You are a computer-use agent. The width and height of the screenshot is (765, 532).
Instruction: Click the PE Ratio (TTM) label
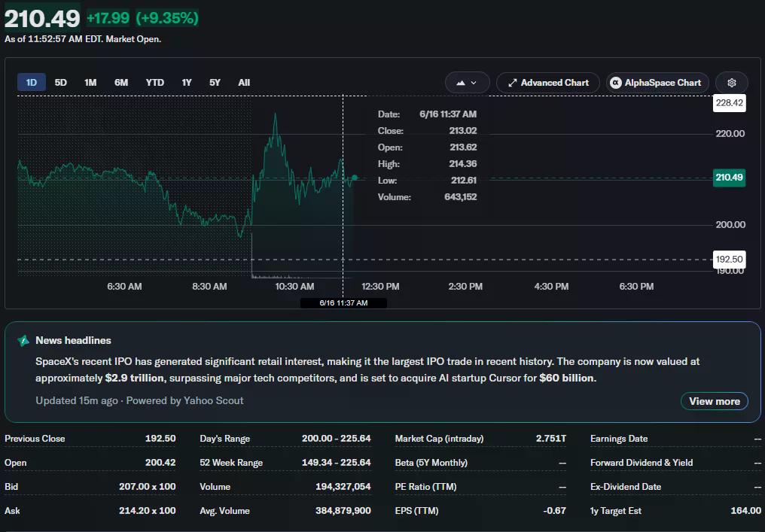click(x=426, y=487)
